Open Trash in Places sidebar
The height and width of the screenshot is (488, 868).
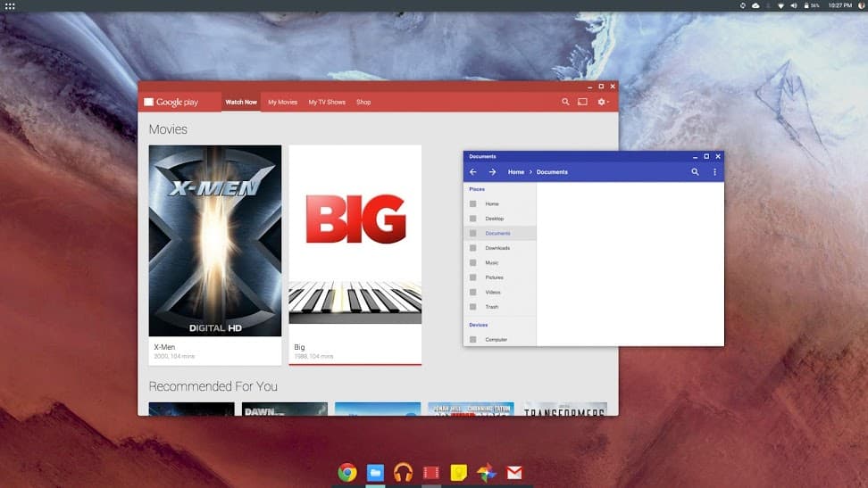coord(500,307)
